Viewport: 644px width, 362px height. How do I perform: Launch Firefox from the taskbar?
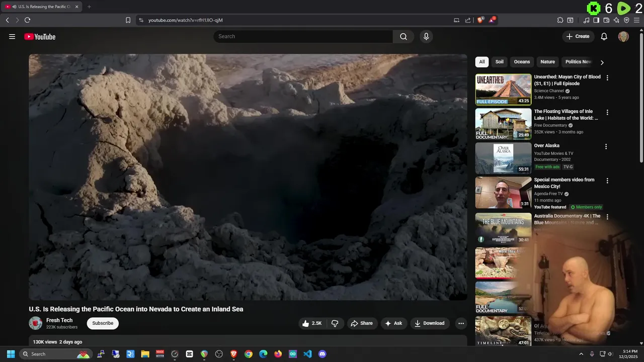[278, 354]
